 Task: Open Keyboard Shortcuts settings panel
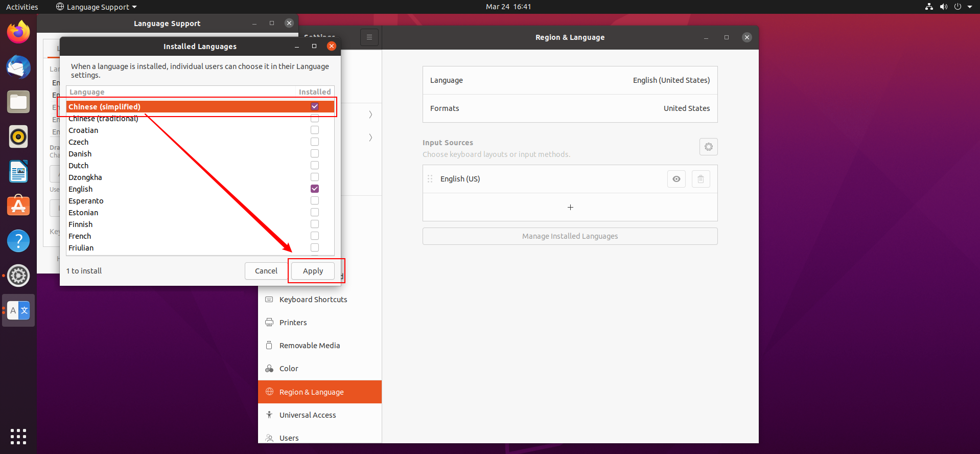[x=320, y=300]
